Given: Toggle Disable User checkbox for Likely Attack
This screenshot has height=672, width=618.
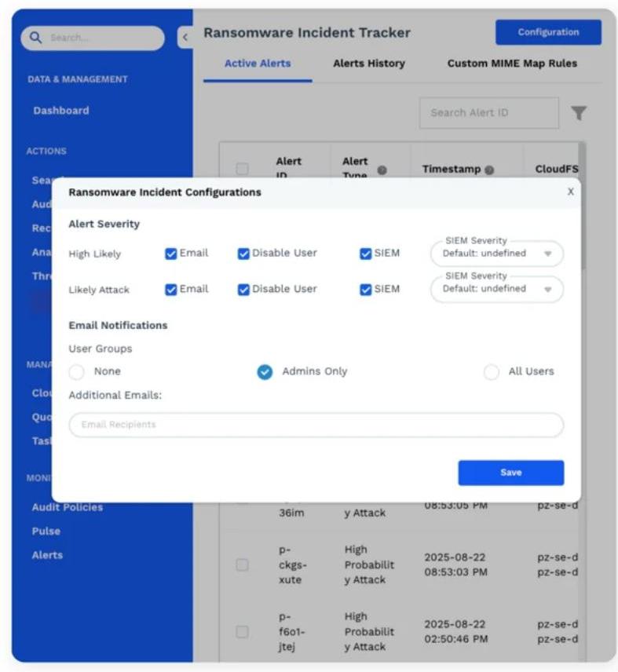Looking at the screenshot, I should (x=243, y=290).
